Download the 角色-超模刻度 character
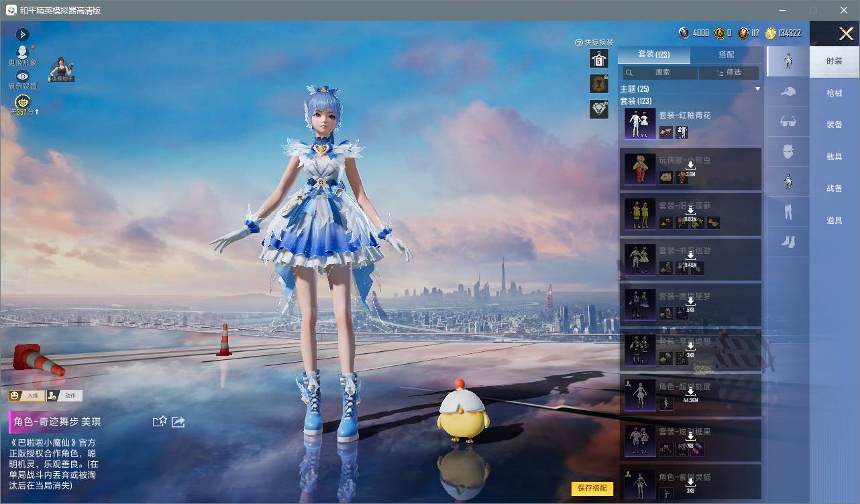 pos(690,391)
